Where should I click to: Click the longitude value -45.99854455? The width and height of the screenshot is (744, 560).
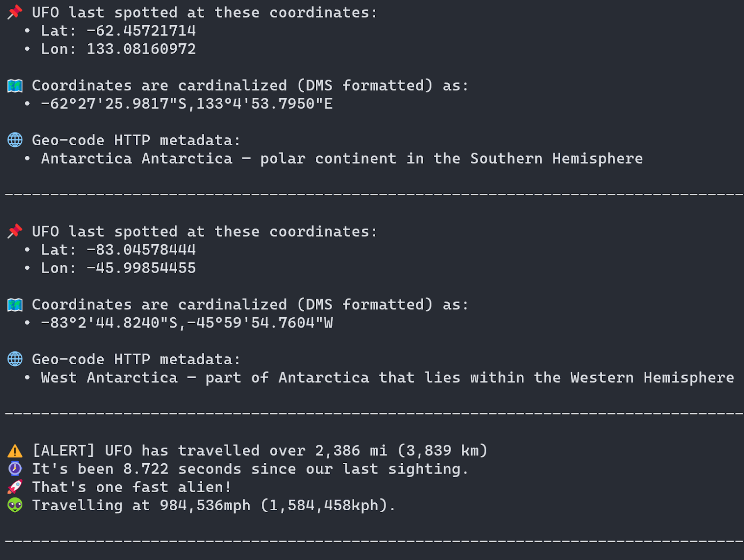click(141, 268)
